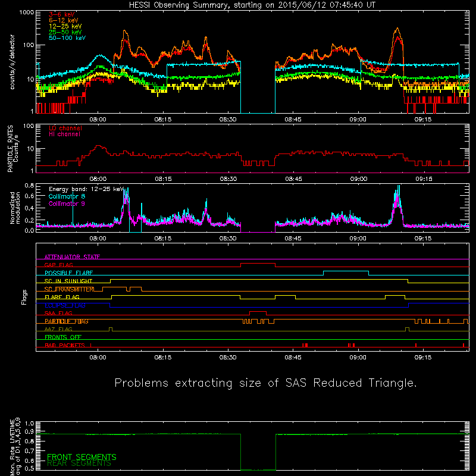
Task: Click the 'POSSIBLE FLARE' flag label
Action: point(68,273)
